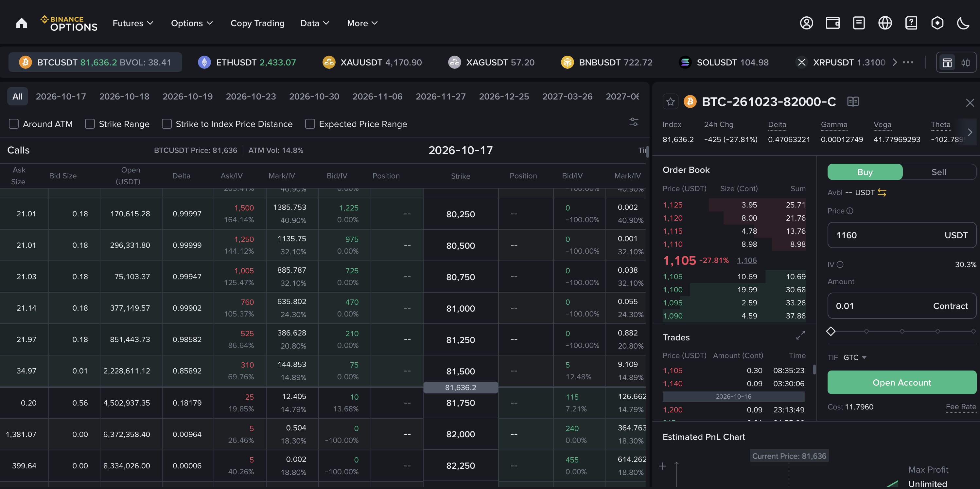
Task: Select the All expiry tab
Action: (18, 96)
